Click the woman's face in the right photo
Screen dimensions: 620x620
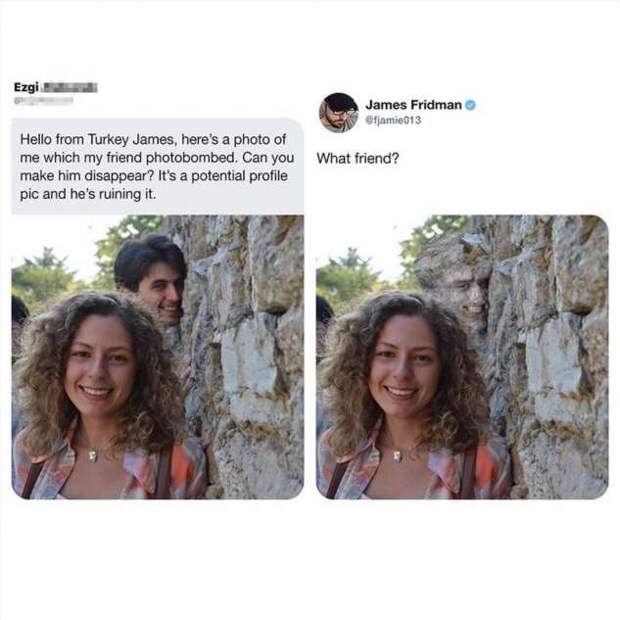point(404,370)
